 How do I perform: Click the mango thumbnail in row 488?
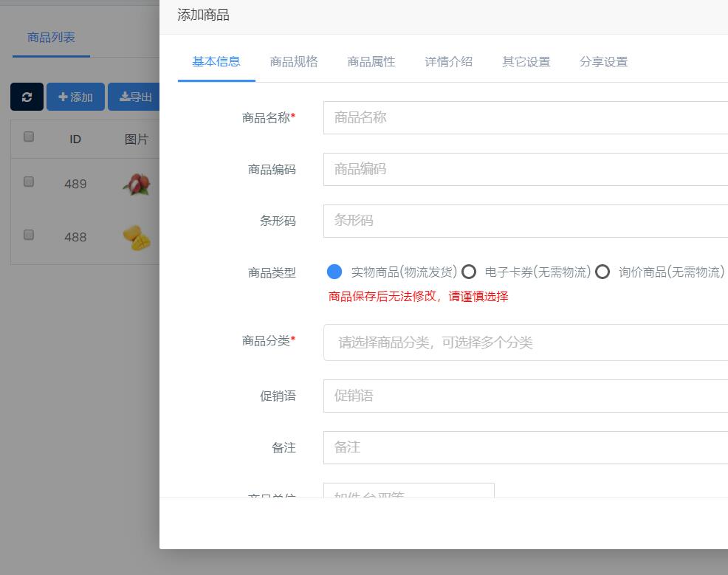(x=137, y=238)
